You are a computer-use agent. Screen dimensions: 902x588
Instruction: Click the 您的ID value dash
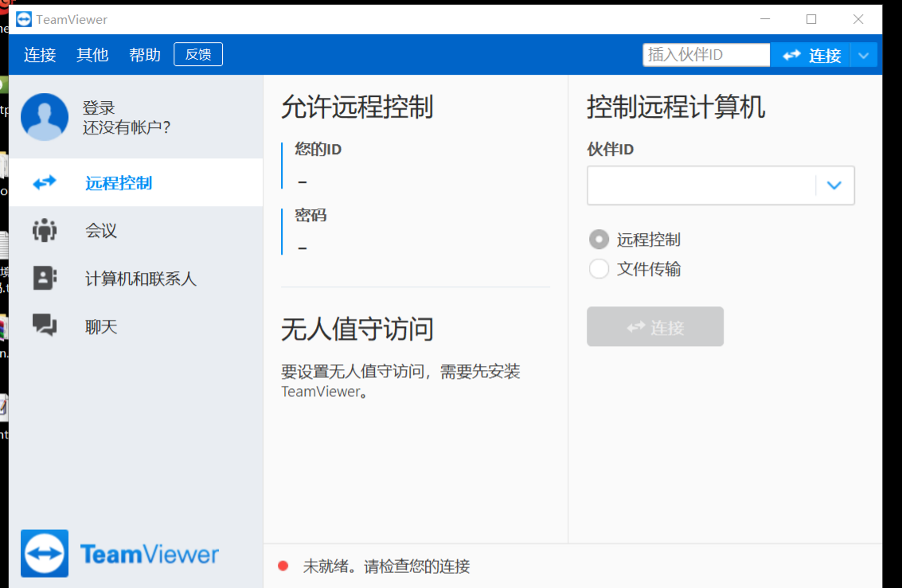(x=303, y=182)
